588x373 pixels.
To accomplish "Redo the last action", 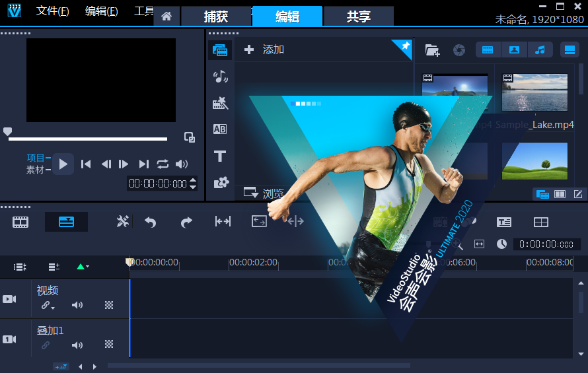I will 186,222.
